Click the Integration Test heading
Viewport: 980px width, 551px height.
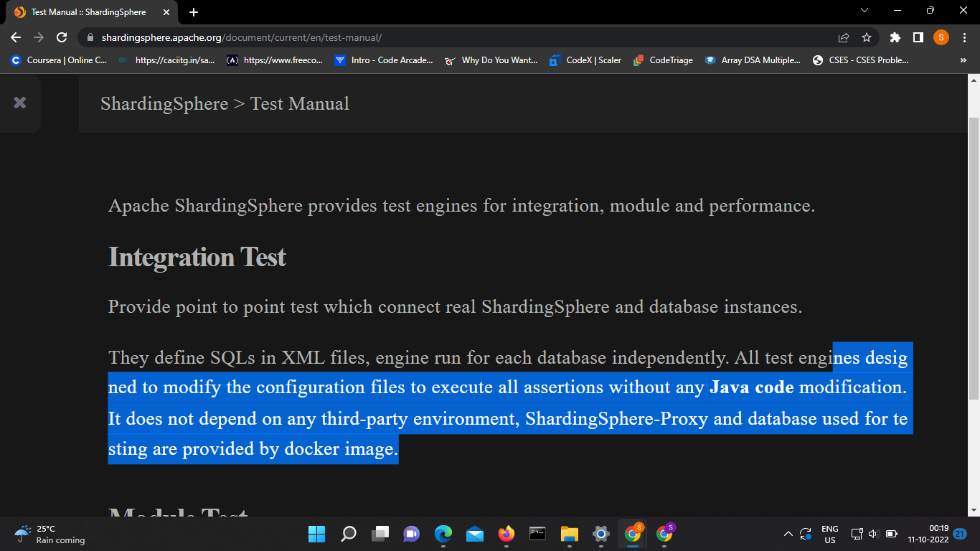(x=197, y=257)
